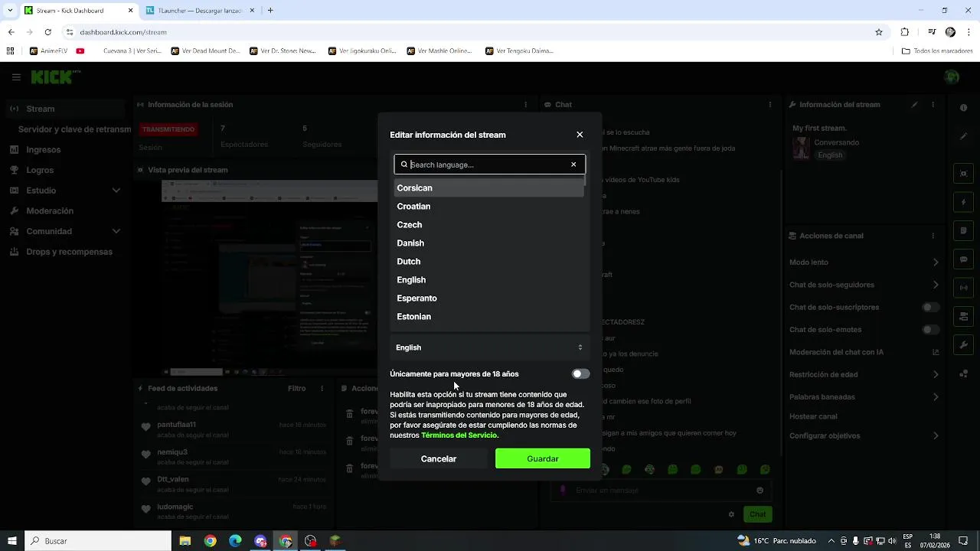Image resolution: width=980 pixels, height=551 pixels.
Task: Send message with Chat button
Action: 757,514
